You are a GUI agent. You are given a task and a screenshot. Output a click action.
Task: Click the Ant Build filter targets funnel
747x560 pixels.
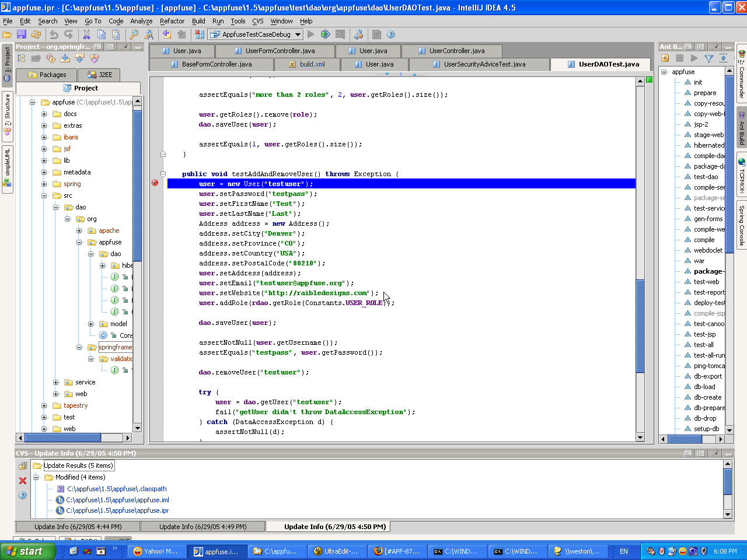(708, 58)
